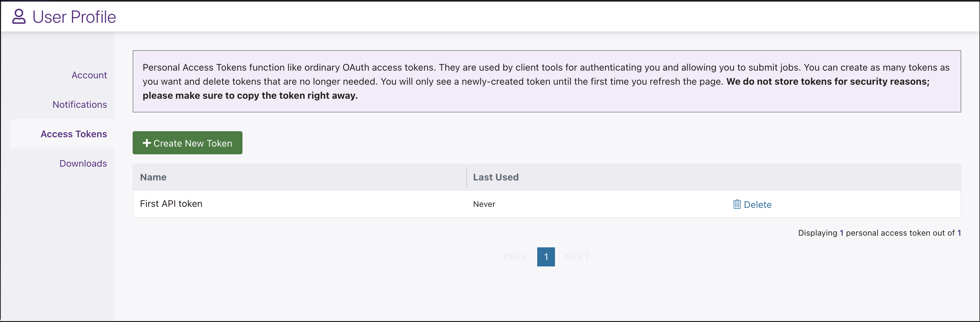Select the Account sidebar item
The image size is (980, 322).
pos(89,75)
